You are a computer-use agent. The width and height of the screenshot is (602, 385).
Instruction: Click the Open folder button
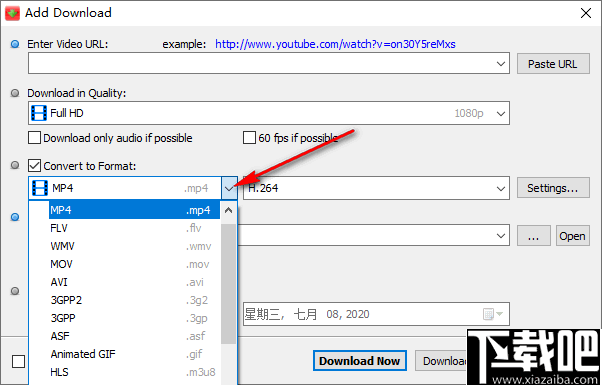572,236
